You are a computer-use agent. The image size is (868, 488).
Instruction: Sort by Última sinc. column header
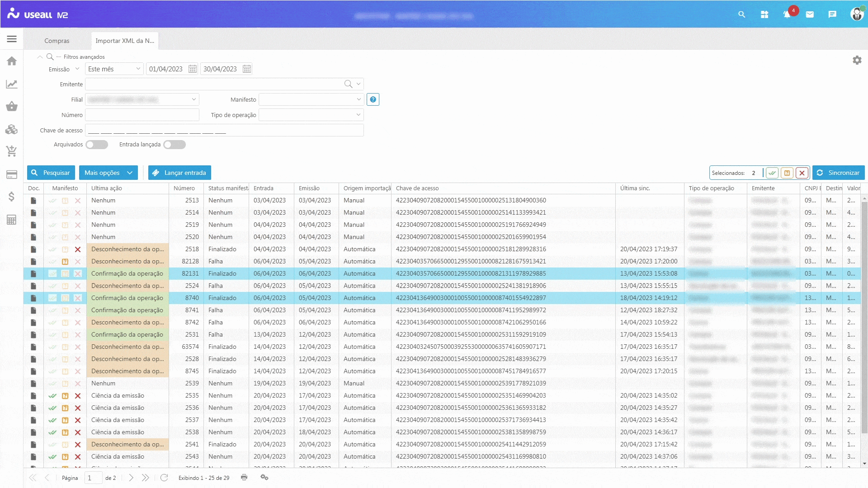coord(650,188)
